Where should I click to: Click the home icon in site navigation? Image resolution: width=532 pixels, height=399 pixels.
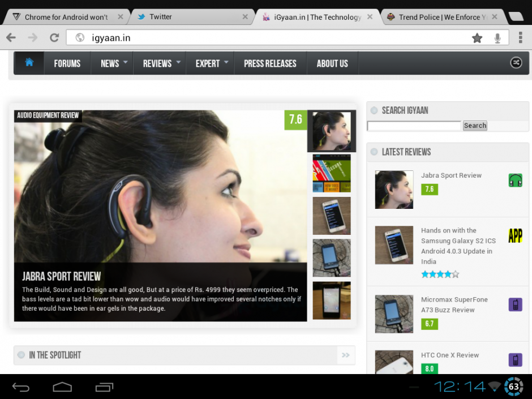pos(29,63)
